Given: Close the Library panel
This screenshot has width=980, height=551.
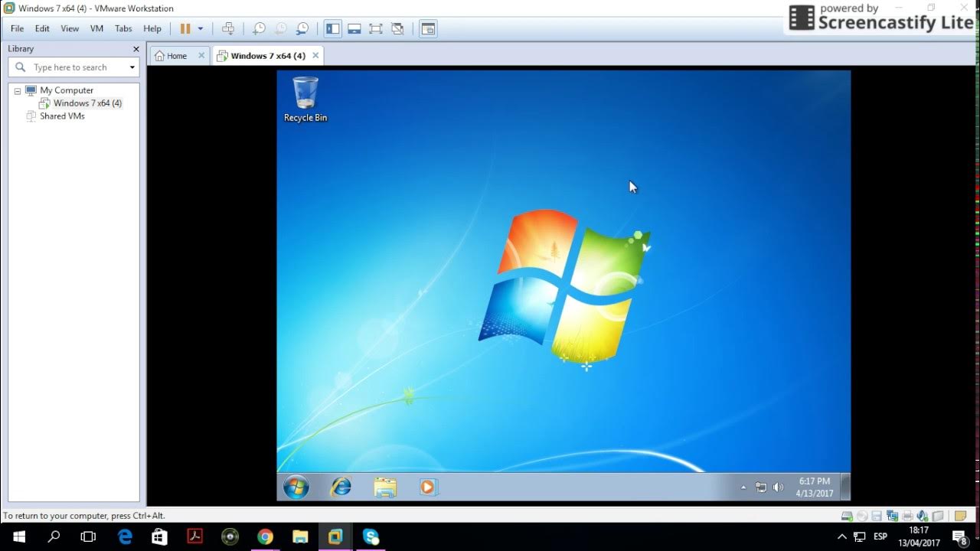Looking at the screenshot, I should click(136, 49).
